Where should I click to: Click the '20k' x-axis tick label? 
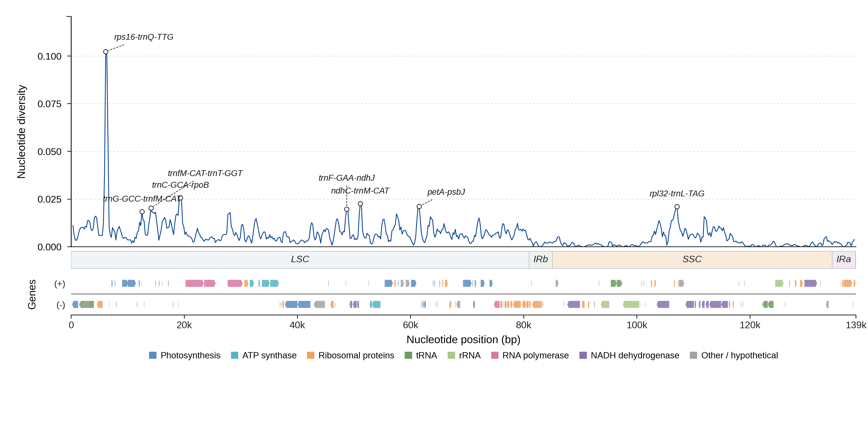(x=184, y=325)
